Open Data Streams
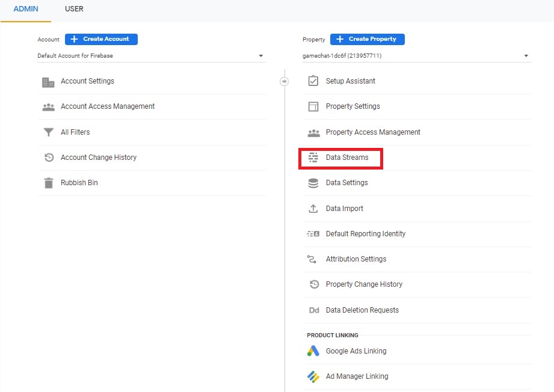554x392 pixels. coord(346,158)
